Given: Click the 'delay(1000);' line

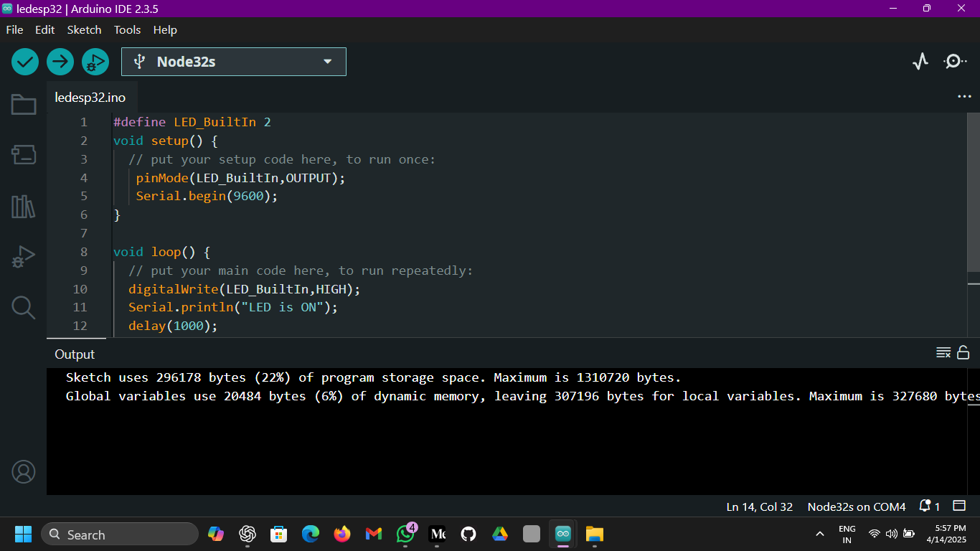Looking at the screenshot, I should (173, 326).
